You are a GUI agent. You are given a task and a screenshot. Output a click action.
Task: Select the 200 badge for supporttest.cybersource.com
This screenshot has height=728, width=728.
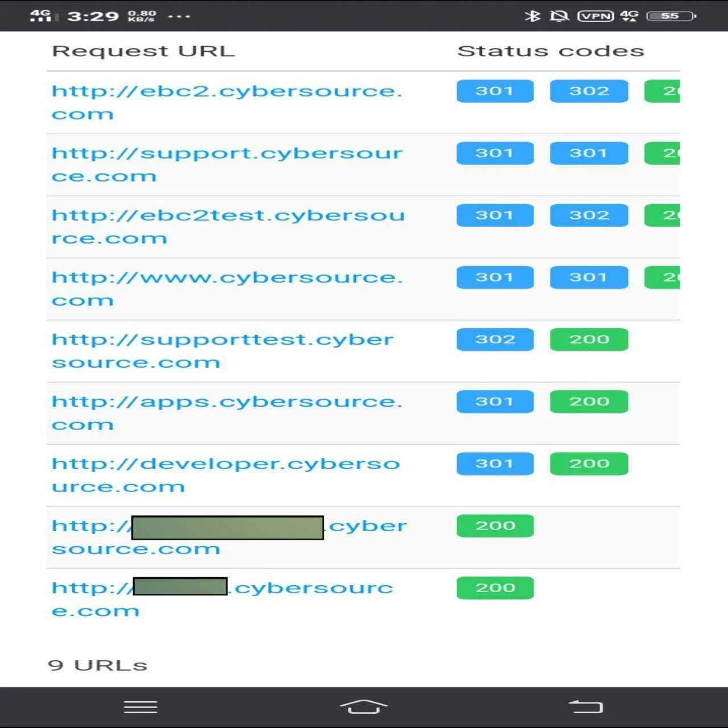coord(589,339)
